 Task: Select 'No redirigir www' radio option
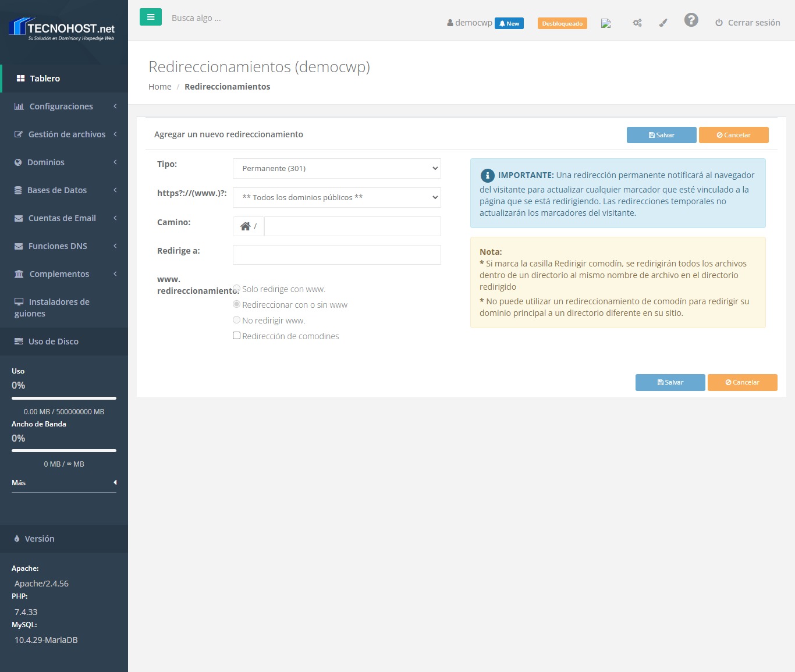point(237,320)
